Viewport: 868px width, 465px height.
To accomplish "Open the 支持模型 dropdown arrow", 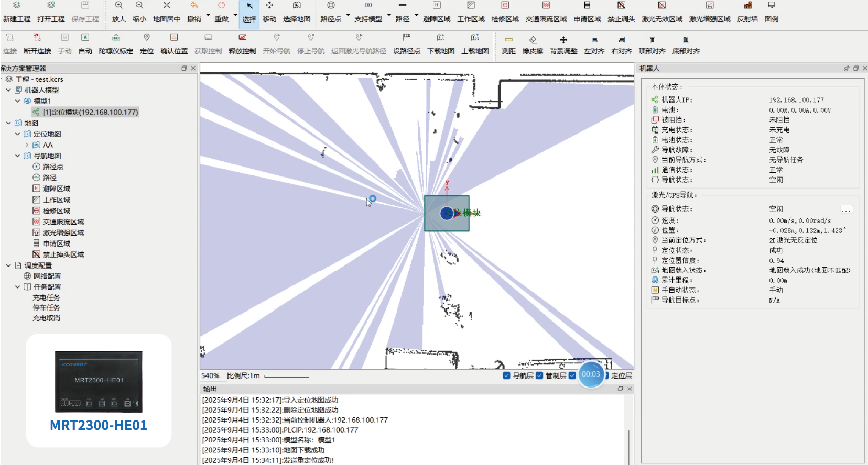I will coord(389,15).
